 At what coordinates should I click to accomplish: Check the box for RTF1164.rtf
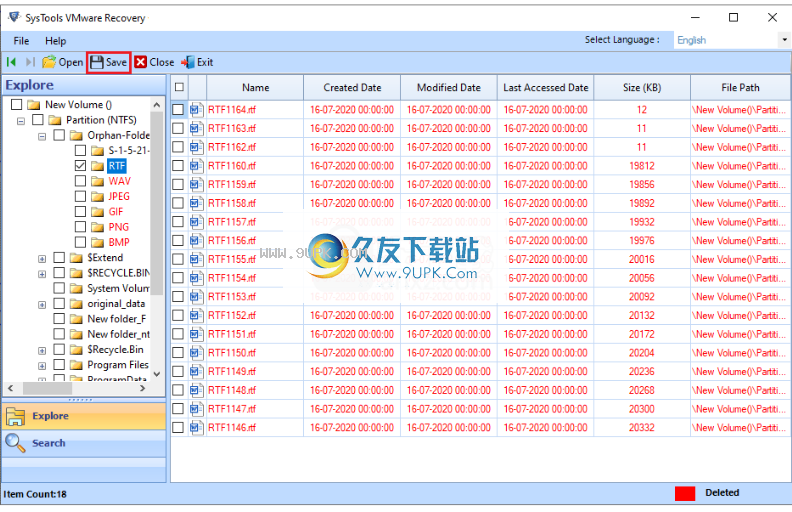178,110
